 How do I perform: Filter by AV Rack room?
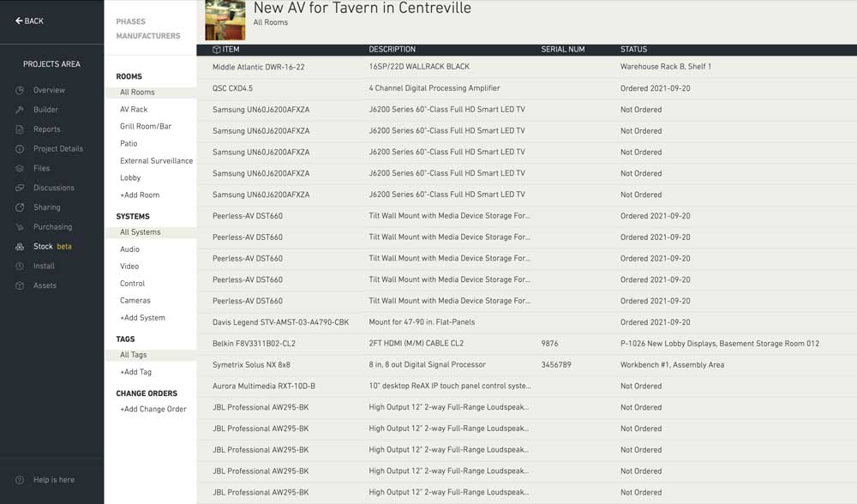[134, 110]
